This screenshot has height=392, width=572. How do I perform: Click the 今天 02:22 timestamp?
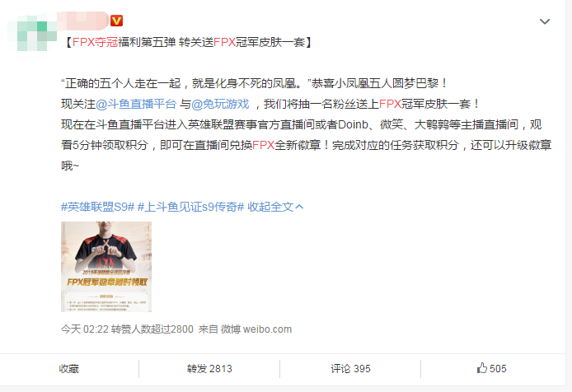[85, 329]
